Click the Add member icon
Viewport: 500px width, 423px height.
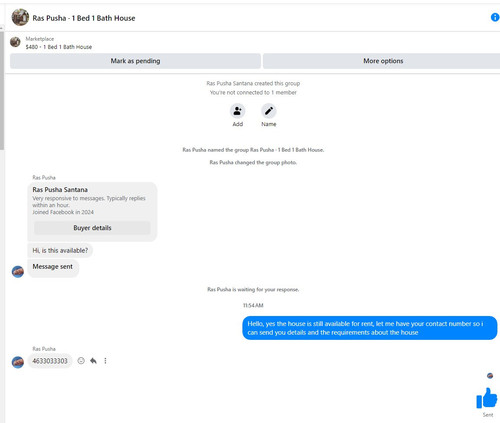point(237,111)
